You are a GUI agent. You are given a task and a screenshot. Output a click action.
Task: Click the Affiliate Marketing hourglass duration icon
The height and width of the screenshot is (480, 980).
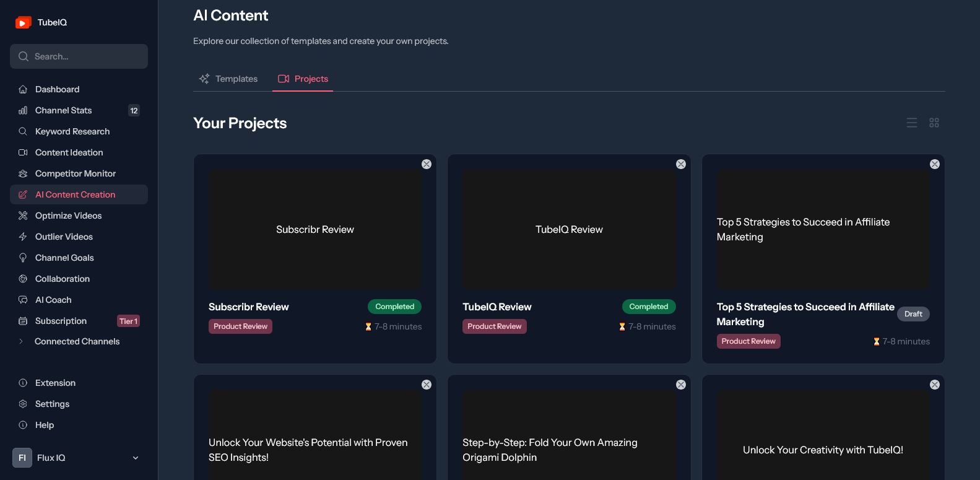pyautogui.click(x=877, y=341)
